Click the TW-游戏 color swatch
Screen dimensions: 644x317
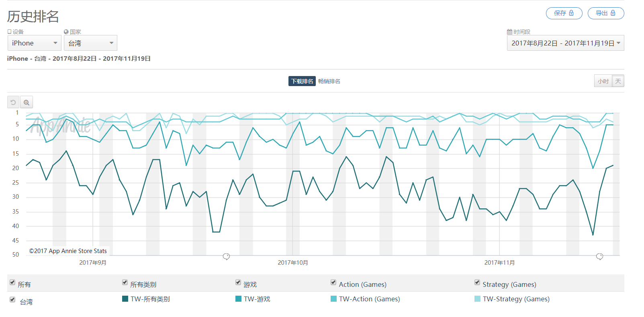pyautogui.click(x=238, y=298)
